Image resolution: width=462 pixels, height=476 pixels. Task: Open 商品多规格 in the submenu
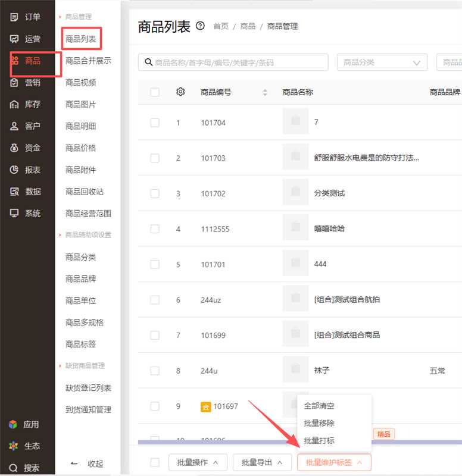[x=85, y=322]
